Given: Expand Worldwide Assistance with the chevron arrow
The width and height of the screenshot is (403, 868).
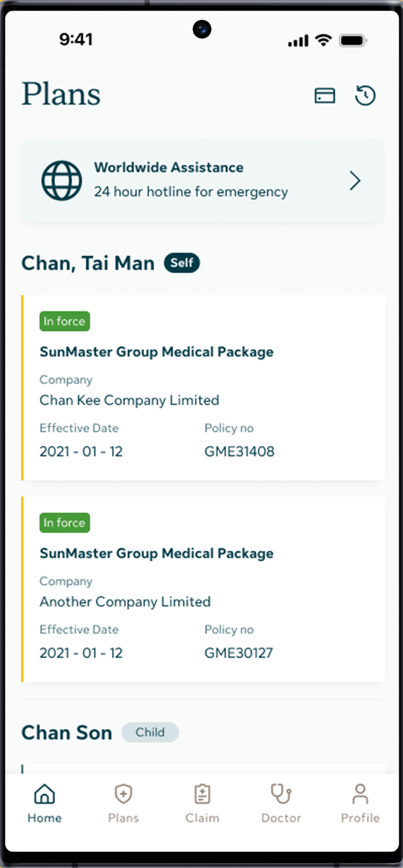Looking at the screenshot, I should click(355, 181).
